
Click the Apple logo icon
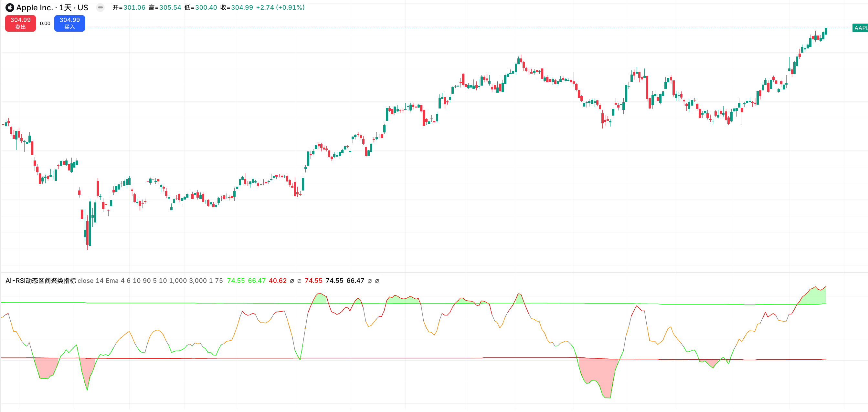[10, 7]
